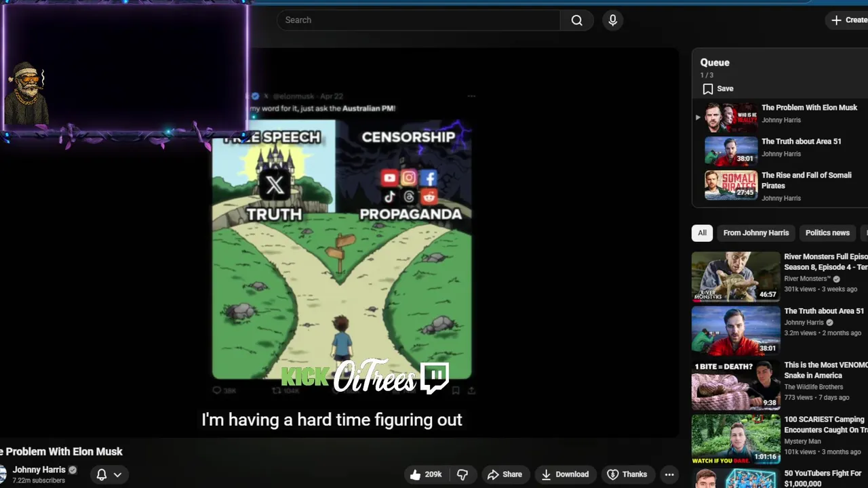The image size is (868, 488).
Task: Expand notification options chevron
Action: [117, 474]
